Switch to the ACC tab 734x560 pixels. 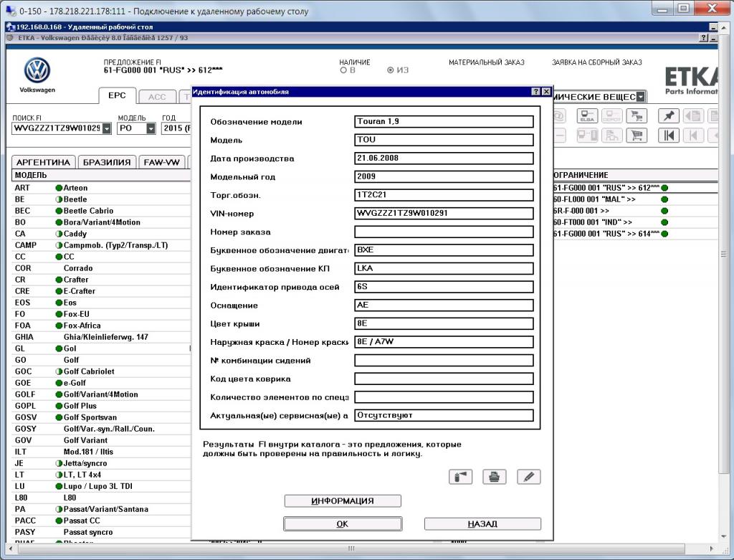pos(157,97)
